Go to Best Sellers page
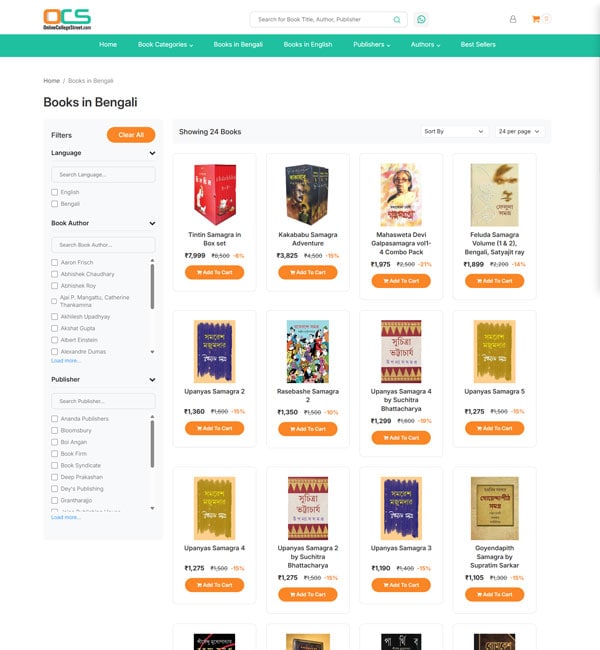This screenshot has height=650, width=600. point(478,45)
